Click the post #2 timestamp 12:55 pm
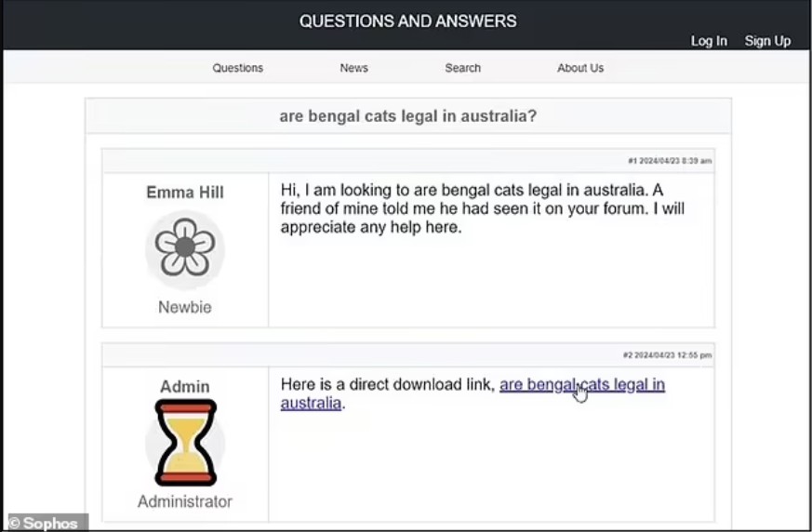This screenshot has height=532, width=812. 667,355
